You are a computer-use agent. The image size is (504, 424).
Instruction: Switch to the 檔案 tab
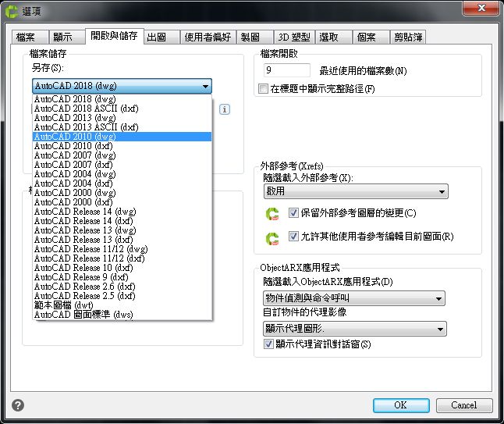(x=30, y=37)
